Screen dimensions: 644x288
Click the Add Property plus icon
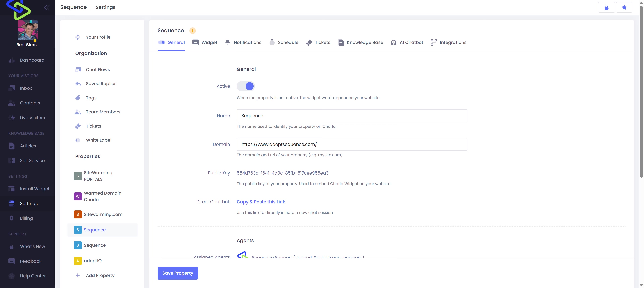click(78, 275)
